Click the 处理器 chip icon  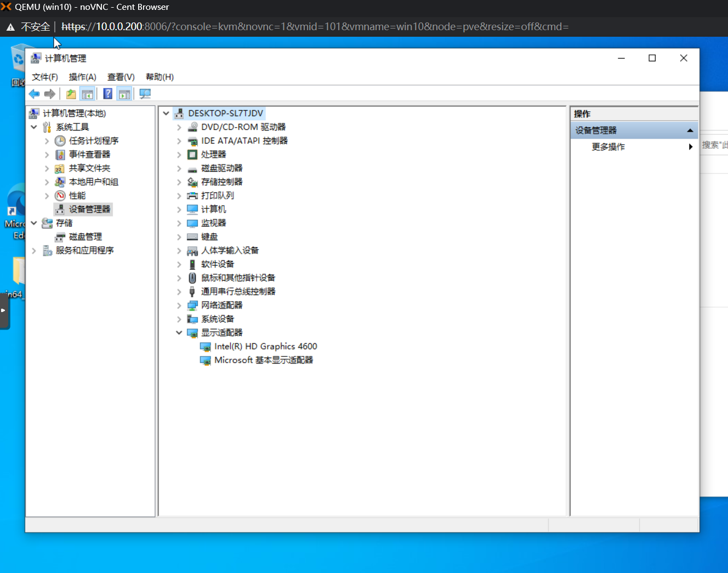[x=192, y=155]
